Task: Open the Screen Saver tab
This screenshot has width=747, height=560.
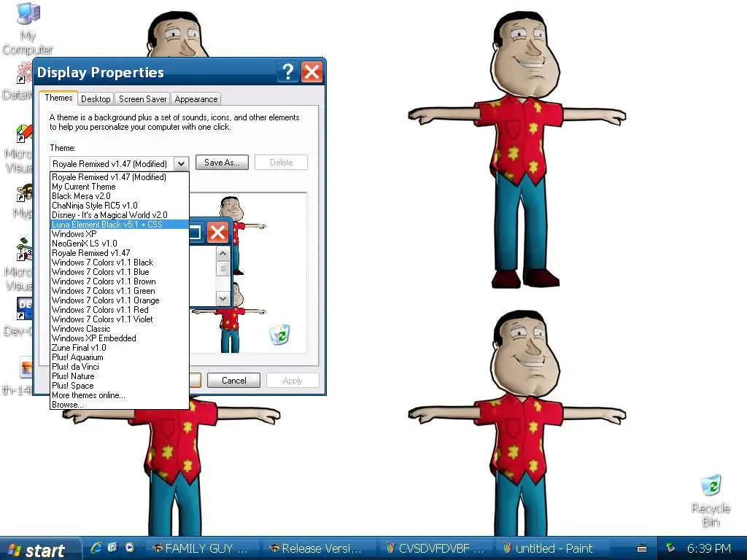Action: tap(142, 99)
